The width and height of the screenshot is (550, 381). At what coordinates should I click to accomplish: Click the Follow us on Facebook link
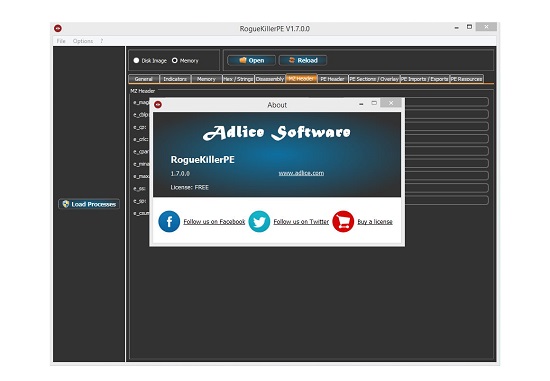click(214, 221)
